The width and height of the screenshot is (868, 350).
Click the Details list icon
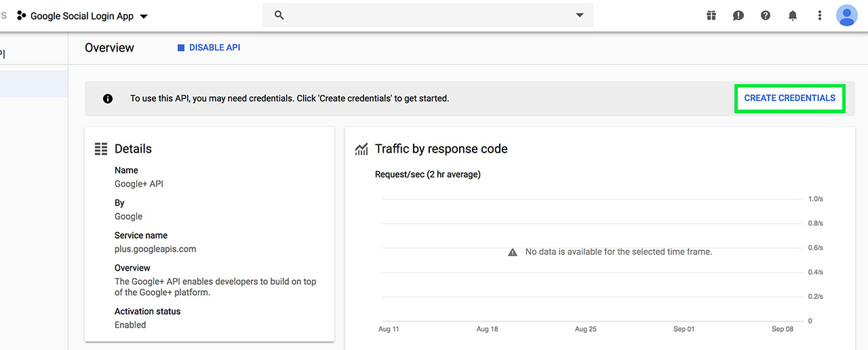click(101, 149)
